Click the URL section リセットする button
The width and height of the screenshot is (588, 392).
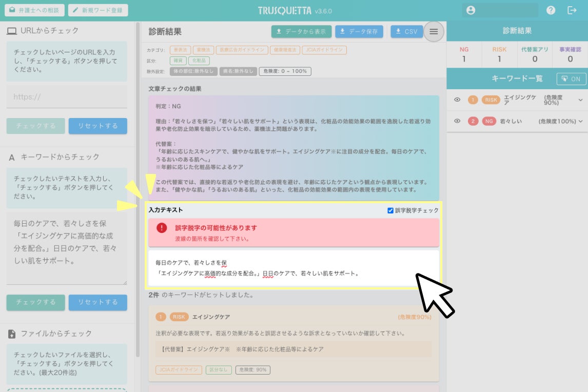(98, 126)
